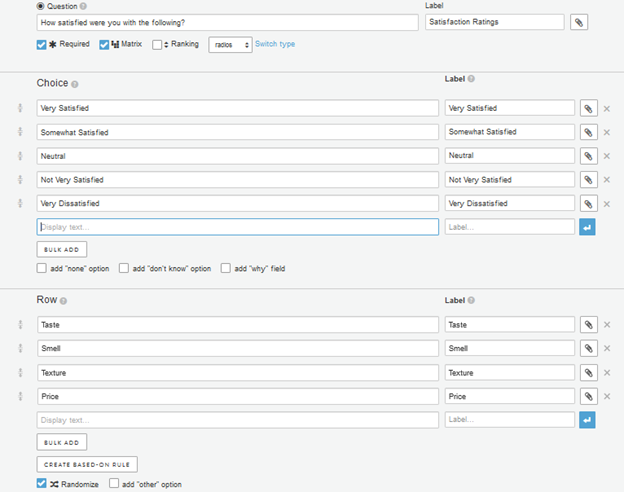Submit new choice with blue enter icon
This screenshot has width=624, height=492.
(x=587, y=227)
